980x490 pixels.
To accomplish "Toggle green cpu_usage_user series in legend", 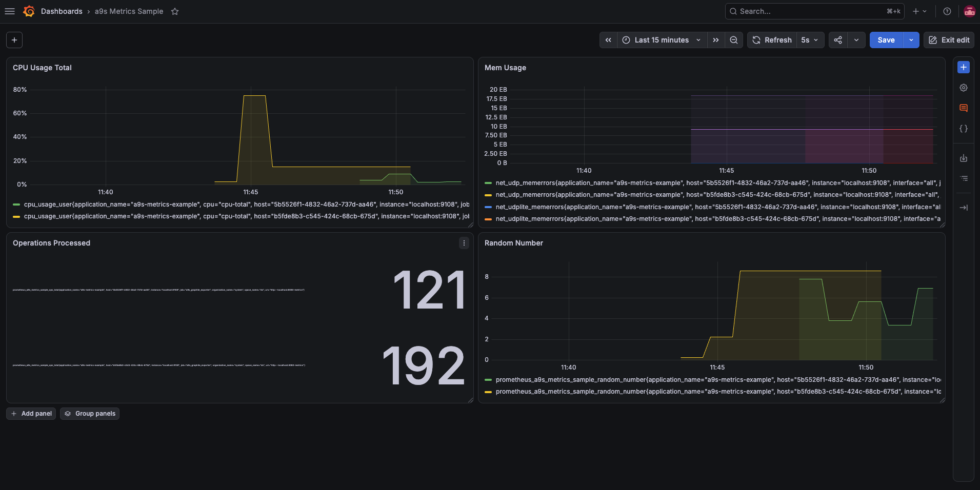I will pos(241,205).
